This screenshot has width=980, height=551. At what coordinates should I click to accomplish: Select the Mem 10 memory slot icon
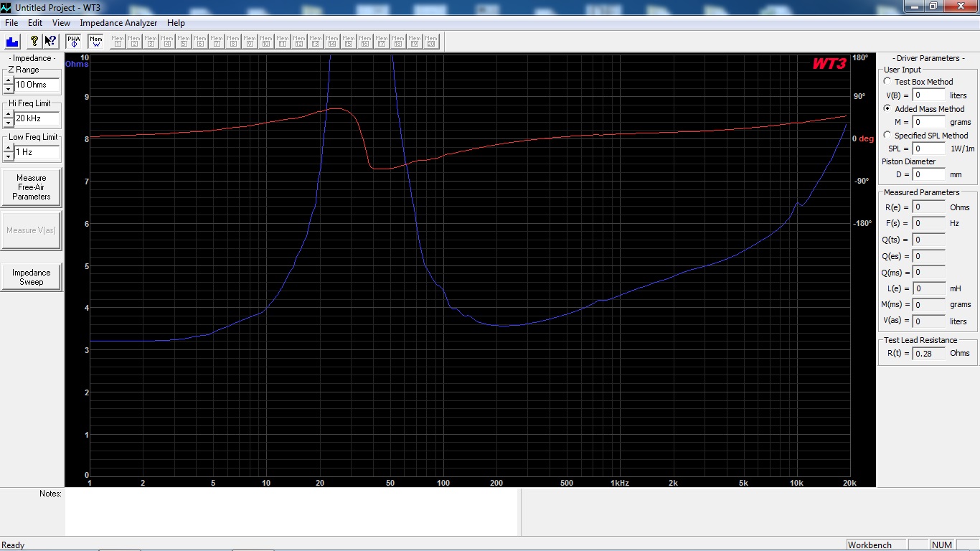point(266,42)
